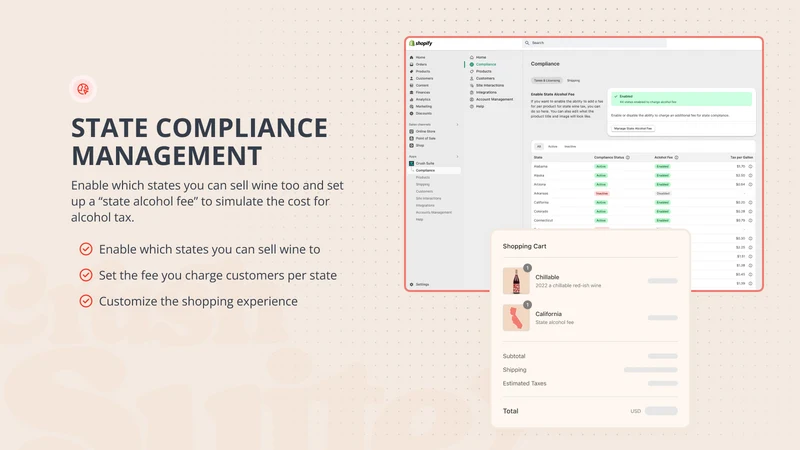This screenshot has height=450, width=800.
Task: Click the Shopify logo
Action: coord(421,43)
